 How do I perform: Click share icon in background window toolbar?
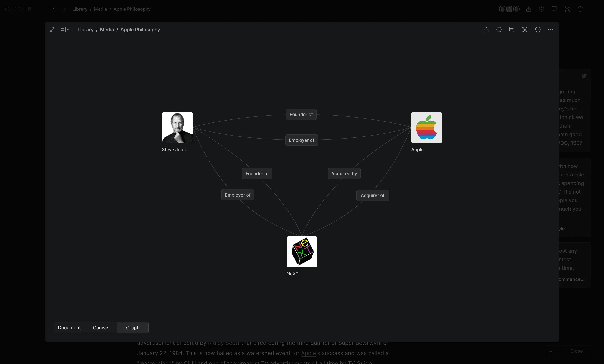529,9
